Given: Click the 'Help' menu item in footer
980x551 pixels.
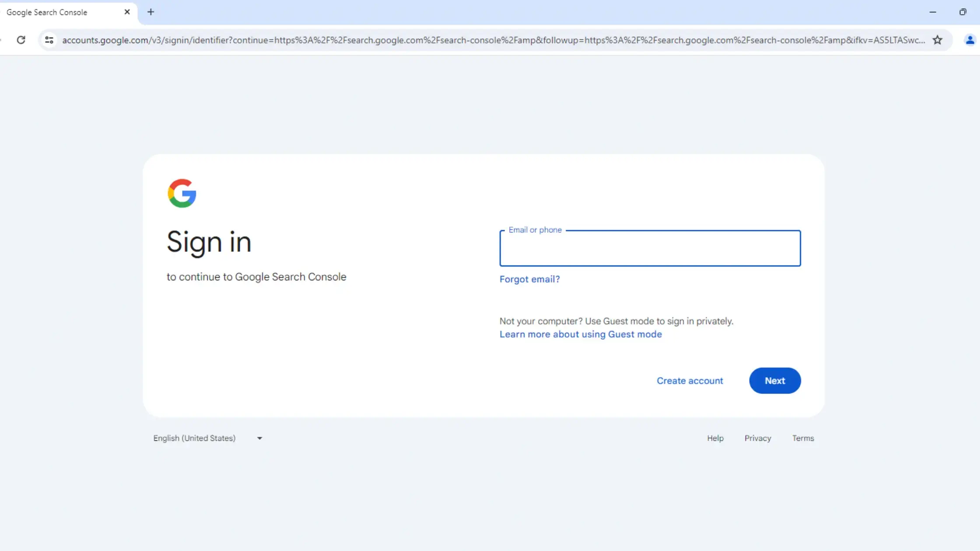Looking at the screenshot, I should pyautogui.click(x=715, y=438).
